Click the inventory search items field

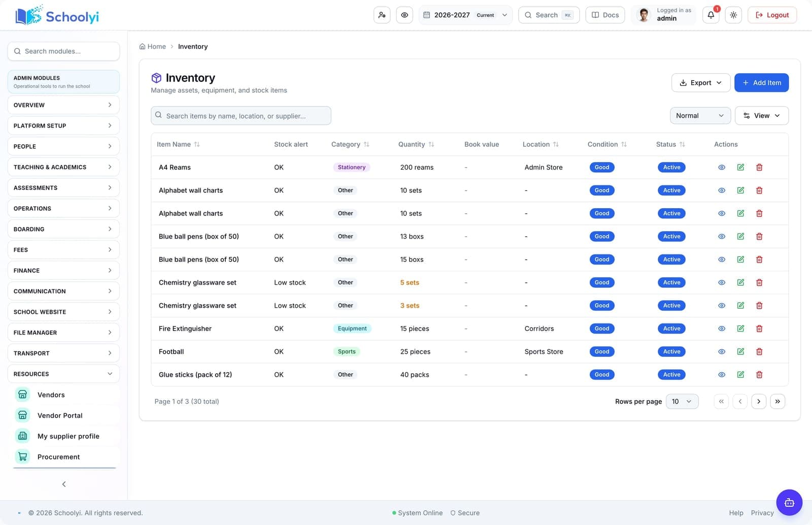pyautogui.click(x=241, y=116)
